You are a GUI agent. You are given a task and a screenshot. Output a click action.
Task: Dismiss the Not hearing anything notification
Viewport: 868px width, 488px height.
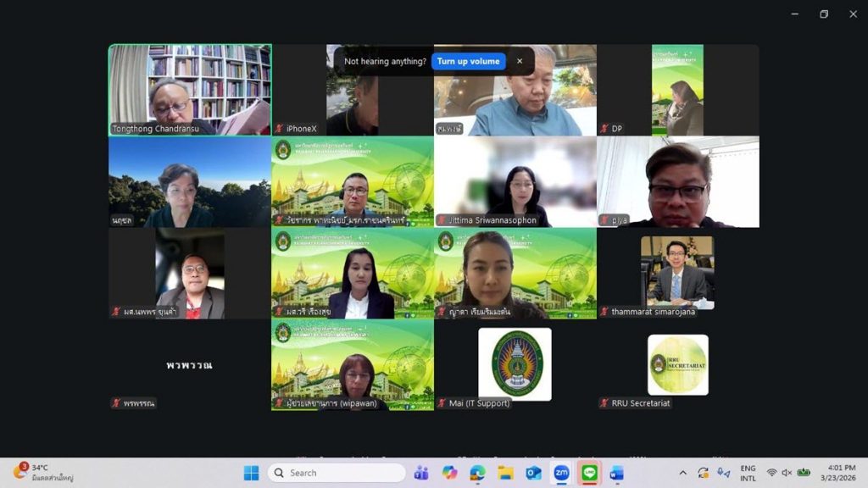tap(520, 61)
